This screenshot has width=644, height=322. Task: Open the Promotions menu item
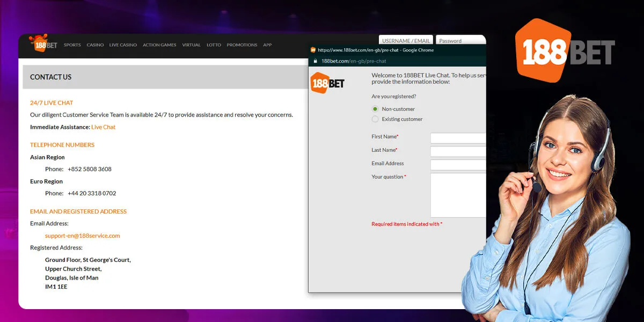(241, 45)
